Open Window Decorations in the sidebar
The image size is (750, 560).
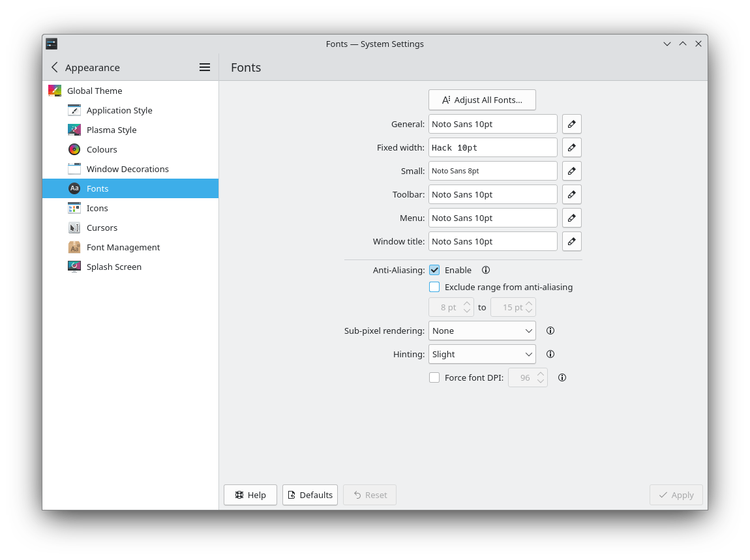coord(127,169)
